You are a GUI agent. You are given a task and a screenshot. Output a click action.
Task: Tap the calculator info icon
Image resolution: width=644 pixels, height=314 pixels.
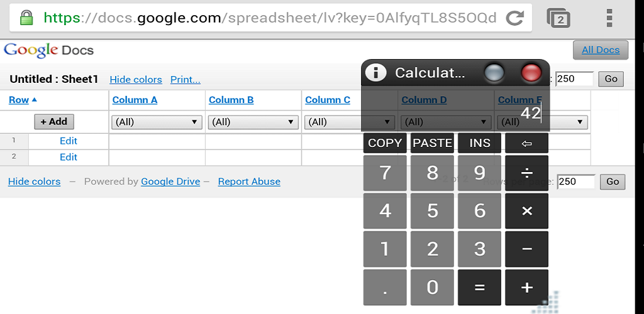tap(375, 73)
